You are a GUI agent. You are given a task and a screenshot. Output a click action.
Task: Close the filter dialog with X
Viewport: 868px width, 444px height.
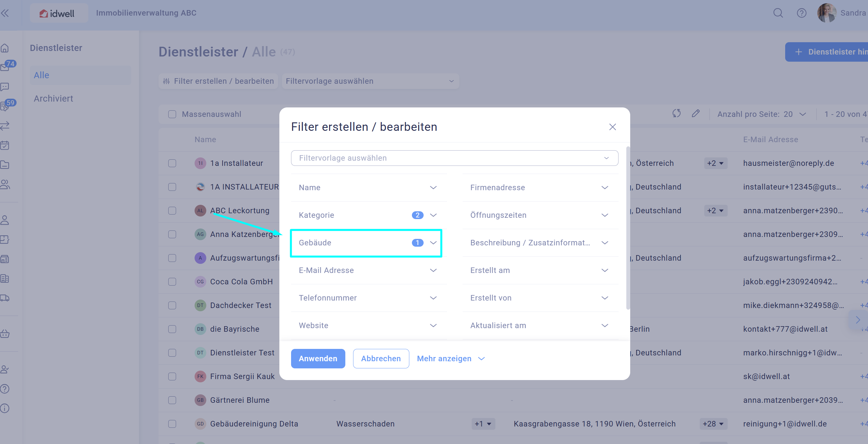point(612,127)
